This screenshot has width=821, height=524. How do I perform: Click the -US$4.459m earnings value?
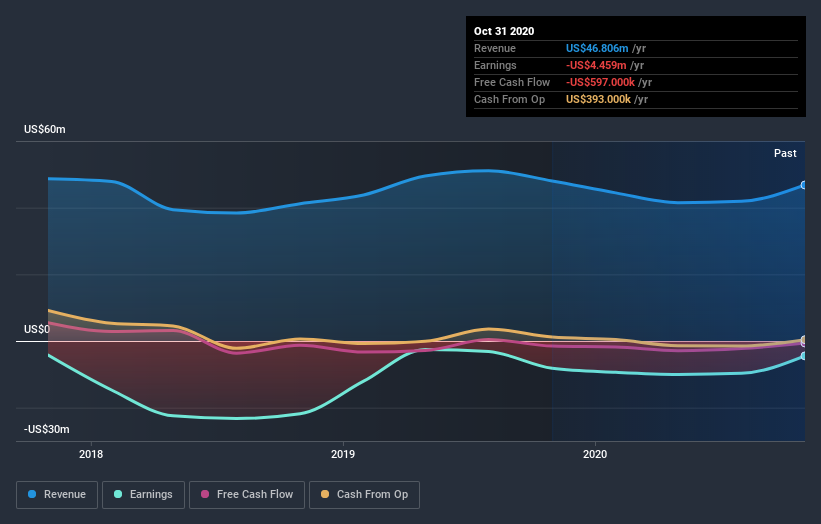pyautogui.click(x=596, y=65)
